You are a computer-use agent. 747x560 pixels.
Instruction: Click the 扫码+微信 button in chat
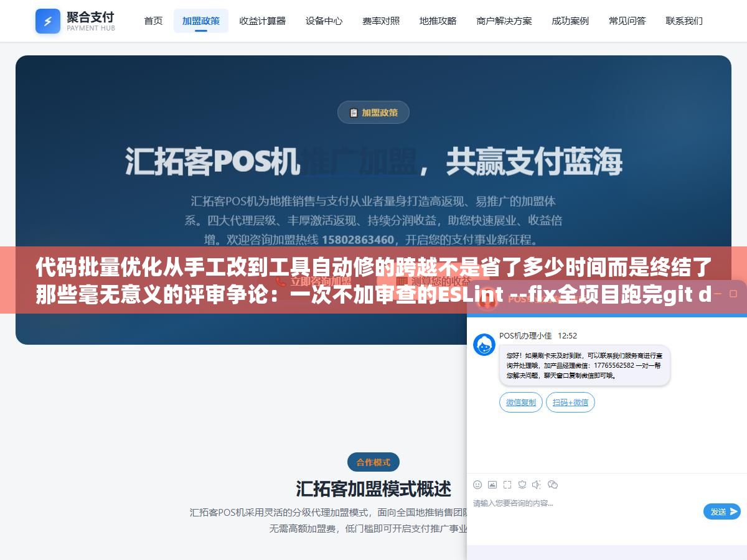570,403
